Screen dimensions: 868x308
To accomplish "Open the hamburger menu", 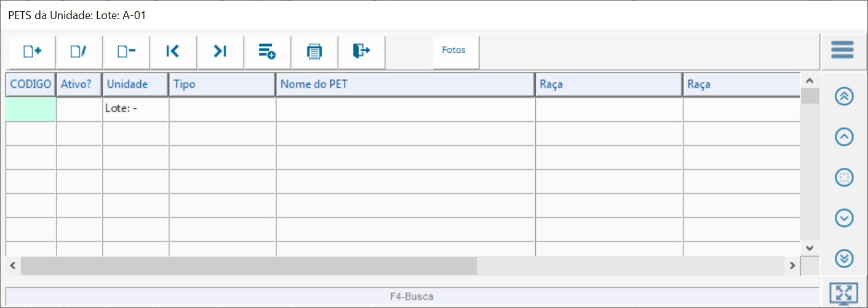I will point(843,50).
